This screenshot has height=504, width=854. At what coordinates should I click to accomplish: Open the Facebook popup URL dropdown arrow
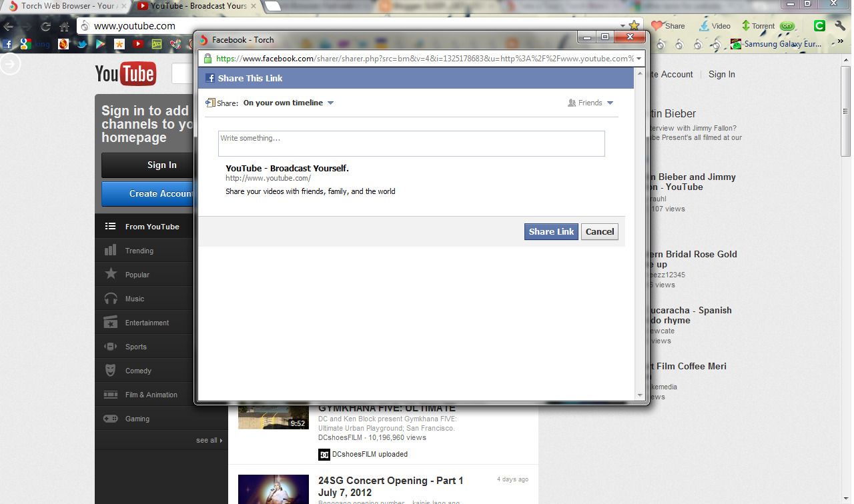639,59
